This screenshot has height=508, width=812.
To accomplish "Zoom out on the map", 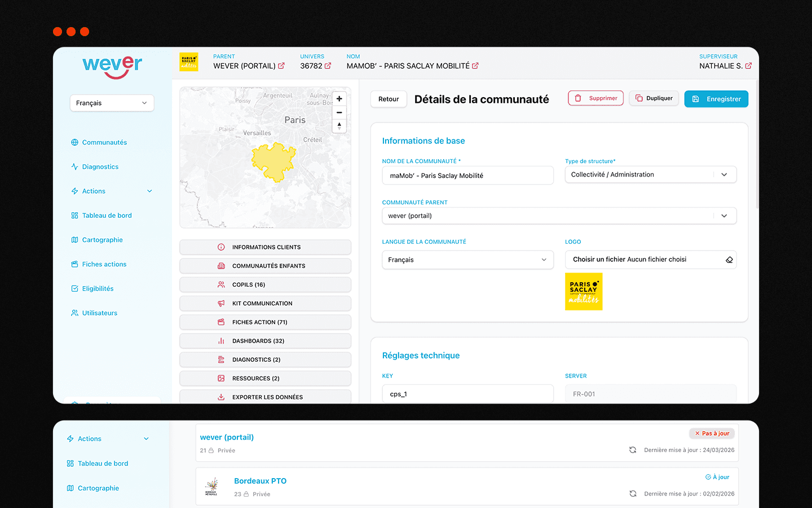I will pos(339,112).
